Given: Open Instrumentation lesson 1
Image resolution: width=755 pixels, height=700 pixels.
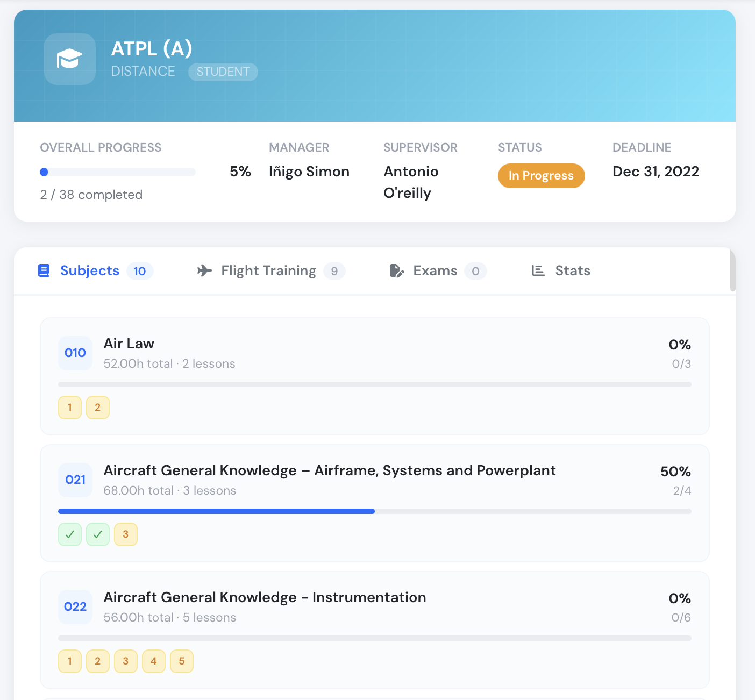Looking at the screenshot, I should coord(70,661).
